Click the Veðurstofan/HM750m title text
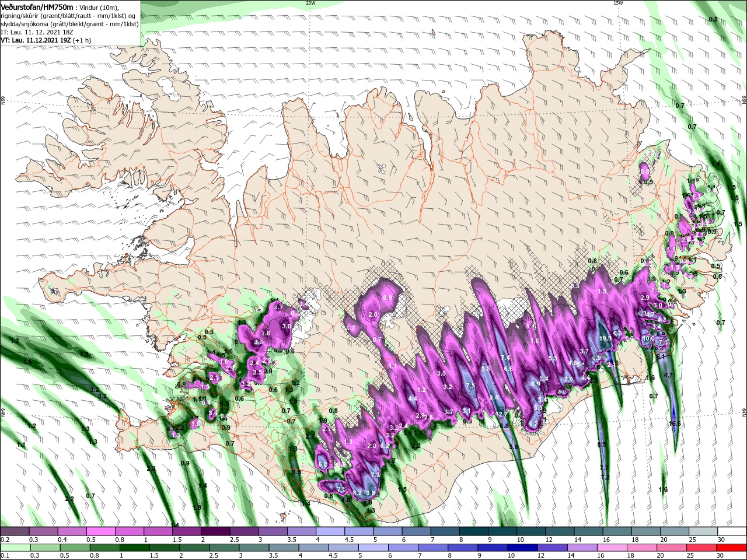 37,6
